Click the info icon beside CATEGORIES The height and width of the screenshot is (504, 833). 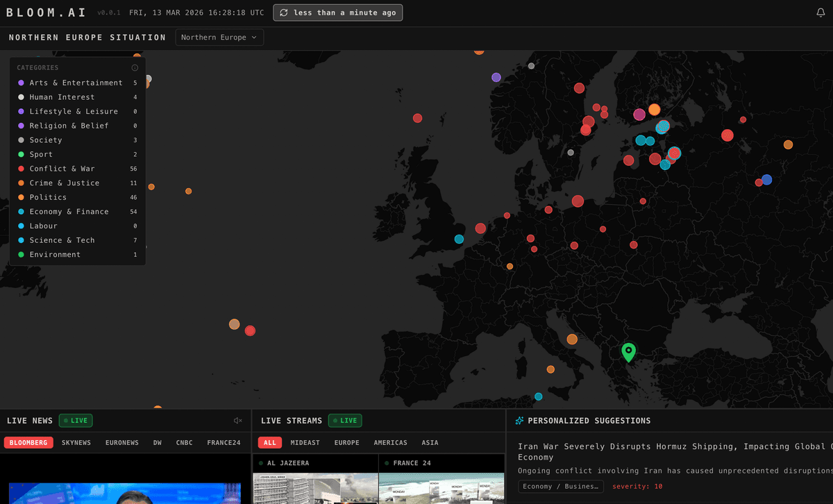(135, 67)
